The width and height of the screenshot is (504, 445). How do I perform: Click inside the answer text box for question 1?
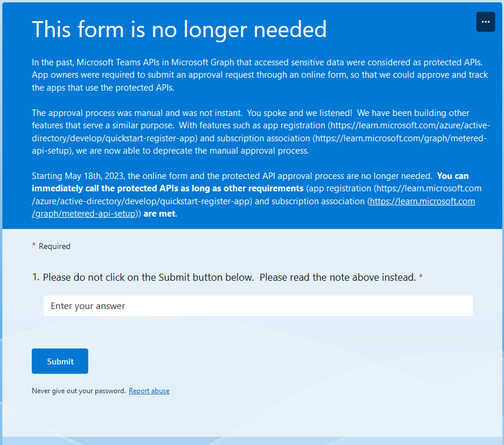click(x=258, y=305)
